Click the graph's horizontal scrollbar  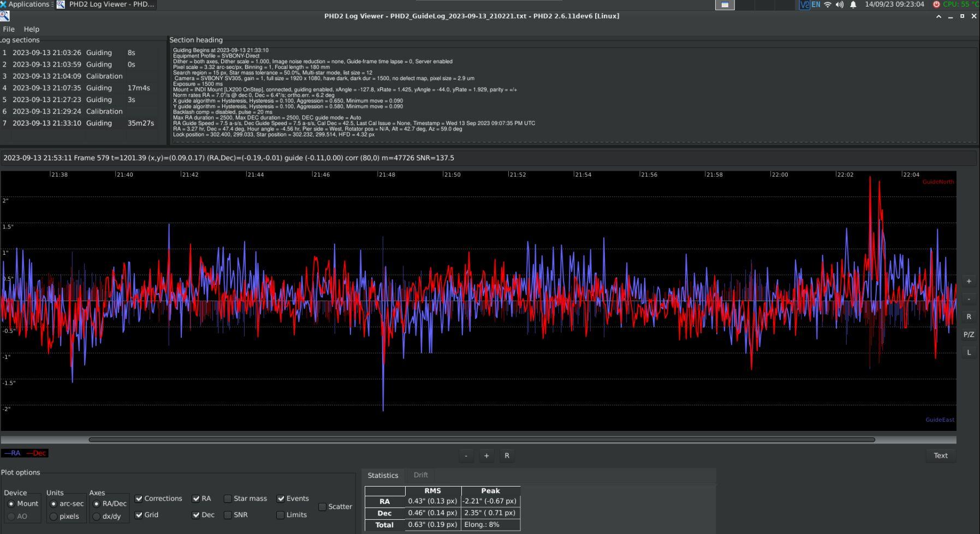(481, 440)
